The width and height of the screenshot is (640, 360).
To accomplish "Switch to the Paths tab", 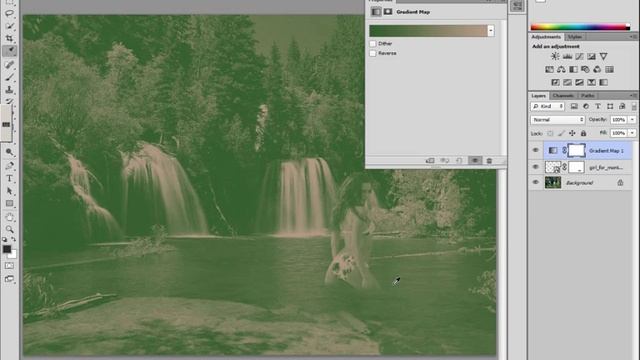I will point(587,96).
